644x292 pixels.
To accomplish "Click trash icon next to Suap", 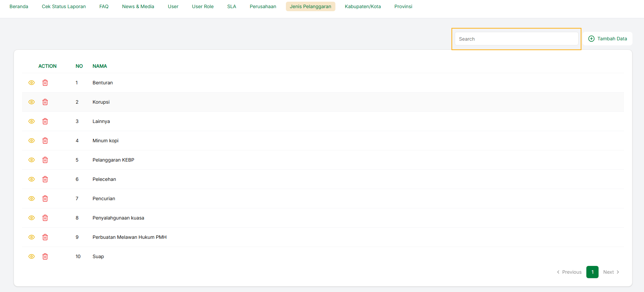I will tap(45, 256).
